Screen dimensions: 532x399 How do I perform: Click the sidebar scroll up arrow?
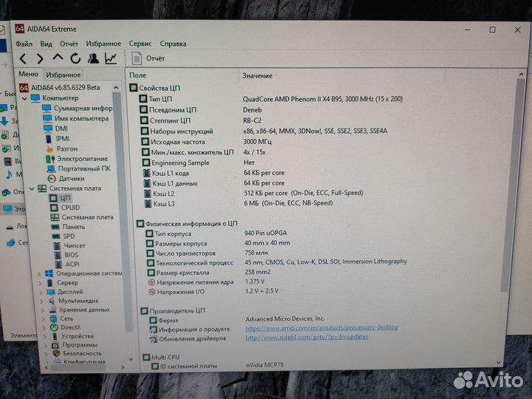pyautogui.click(x=116, y=87)
